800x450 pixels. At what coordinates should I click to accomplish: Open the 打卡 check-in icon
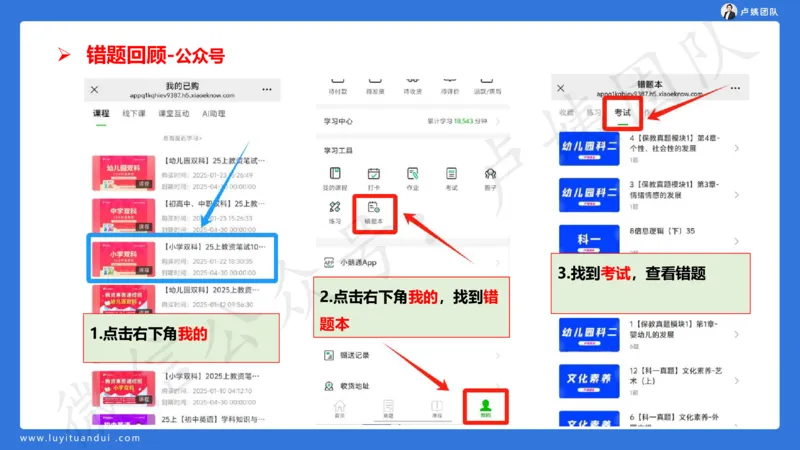[x=373, y=173]
